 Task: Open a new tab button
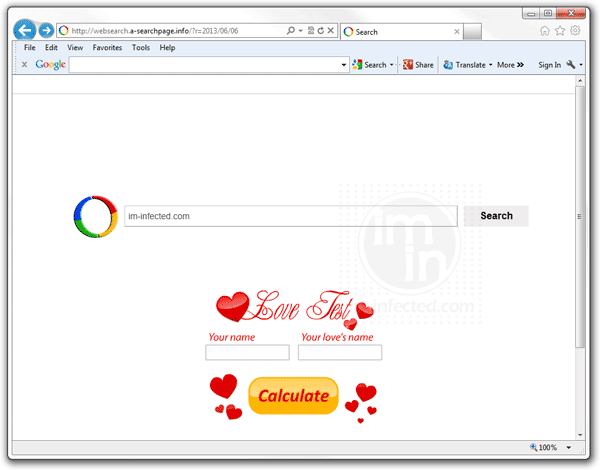coord(472,32)
